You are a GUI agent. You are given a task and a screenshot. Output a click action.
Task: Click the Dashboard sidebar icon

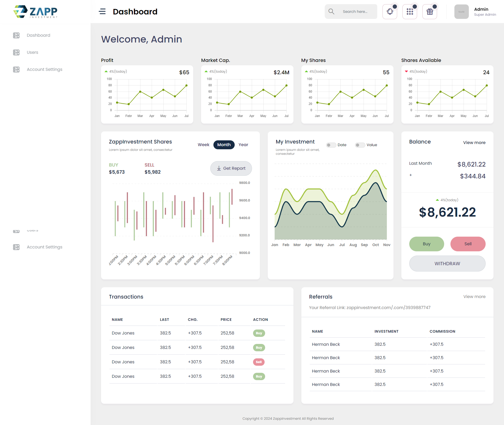(x=16, y=35)
